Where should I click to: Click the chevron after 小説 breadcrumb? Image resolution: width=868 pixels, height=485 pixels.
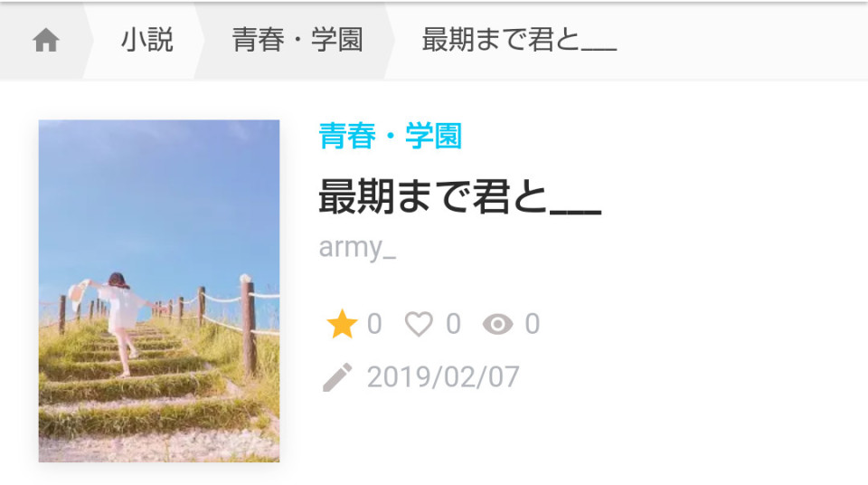click(x=199, y=41)
